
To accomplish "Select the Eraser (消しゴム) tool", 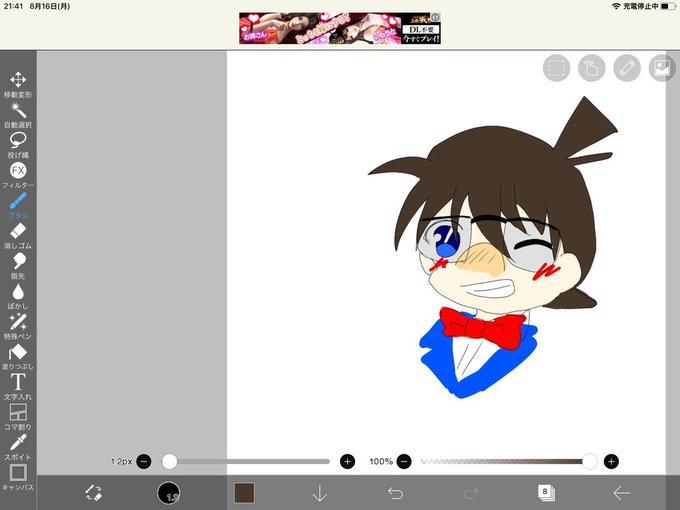I will click(18, 236).
